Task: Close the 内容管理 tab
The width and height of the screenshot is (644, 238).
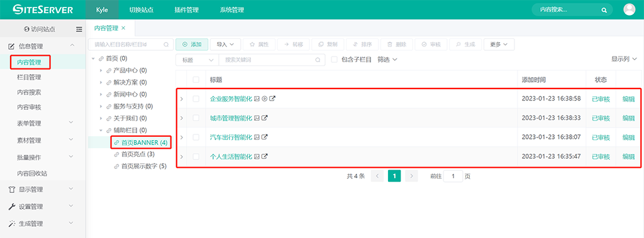Action: tap(123, 28)
